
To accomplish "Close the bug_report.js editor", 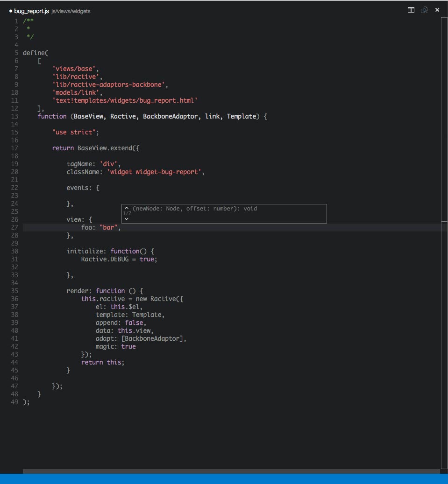I will point(437,10).
